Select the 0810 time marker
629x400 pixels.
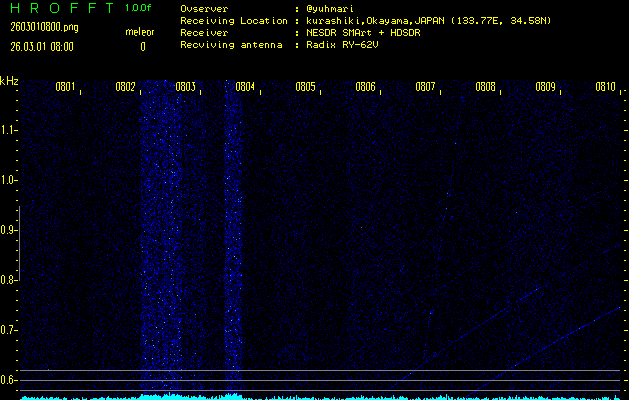[x=605, y=87]
